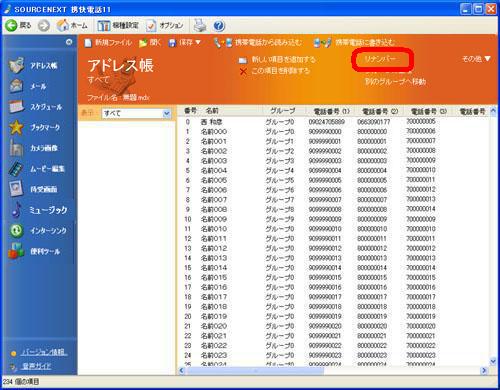
Task: Click vertical scrollbar up arrow
Action: point(493,111)
